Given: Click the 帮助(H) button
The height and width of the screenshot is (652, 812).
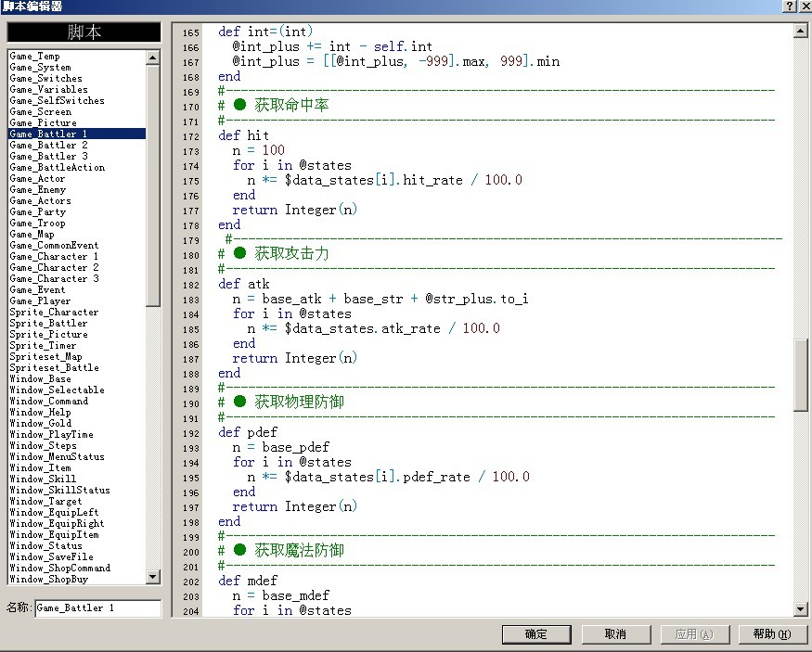Looking at the screenshot, I should tap(771, 633).
